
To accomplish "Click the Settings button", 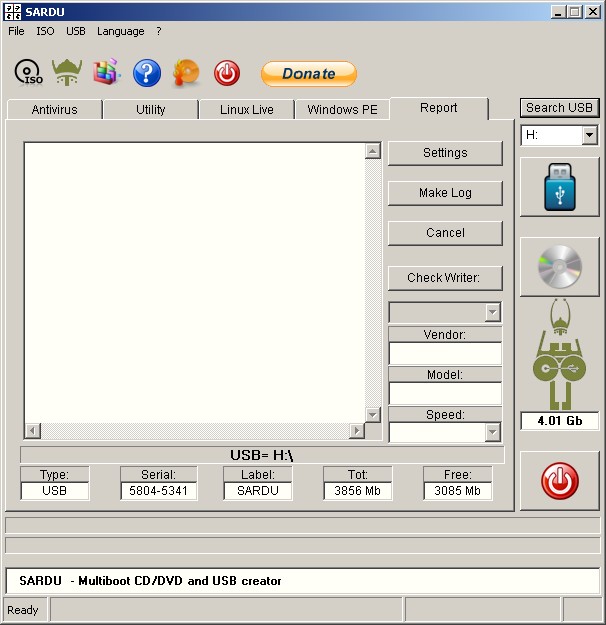I will coord(445,153).
